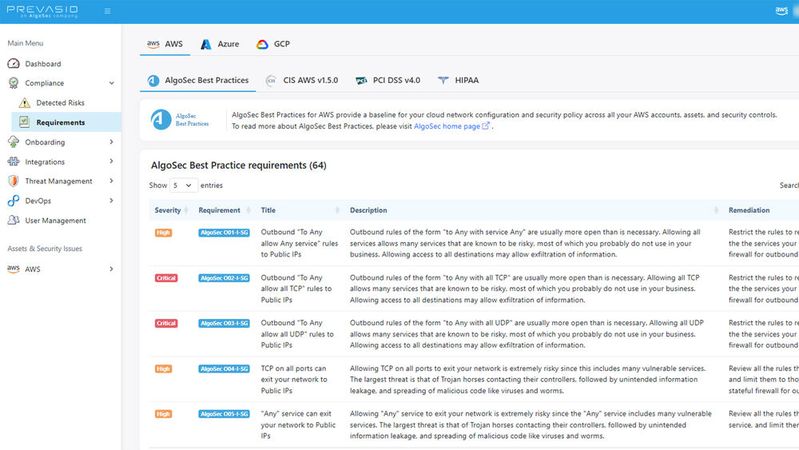This screenshot has height=450, width=799.
Task: Sort by Description column
Action: pyautogui.click(x=534, y=210)
